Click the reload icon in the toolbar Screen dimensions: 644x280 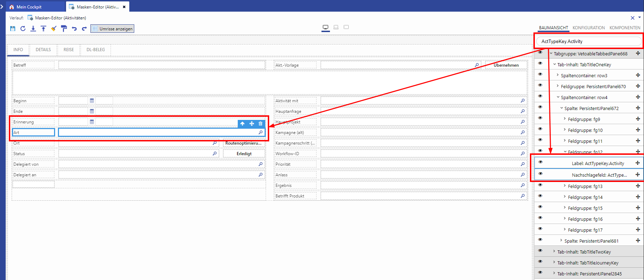(x=23, y=29)
